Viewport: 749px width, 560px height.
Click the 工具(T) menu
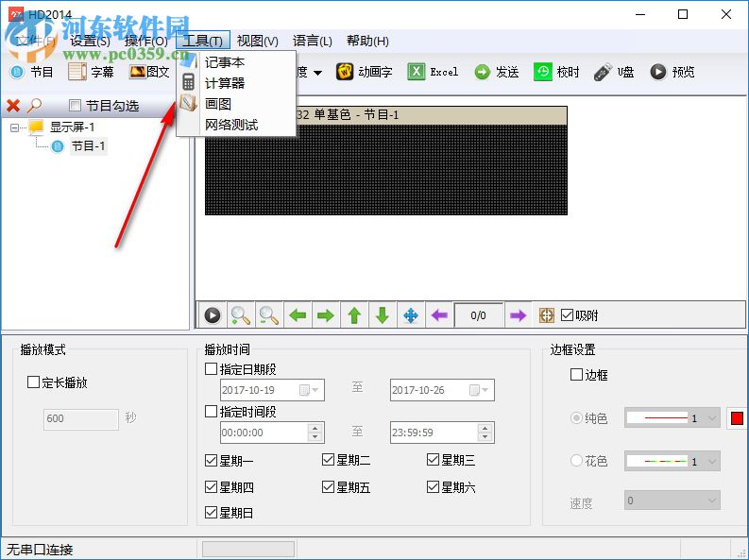203,41
